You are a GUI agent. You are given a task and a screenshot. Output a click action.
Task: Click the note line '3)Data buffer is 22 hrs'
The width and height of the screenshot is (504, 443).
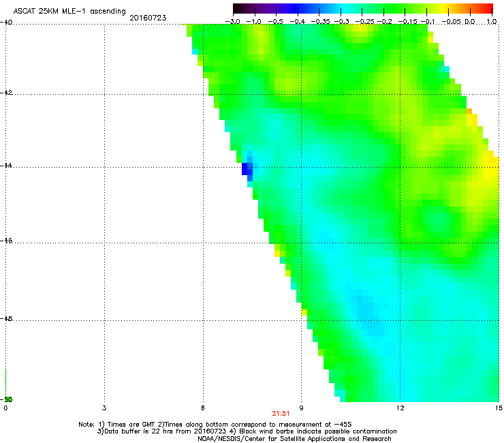coord(247,431)
